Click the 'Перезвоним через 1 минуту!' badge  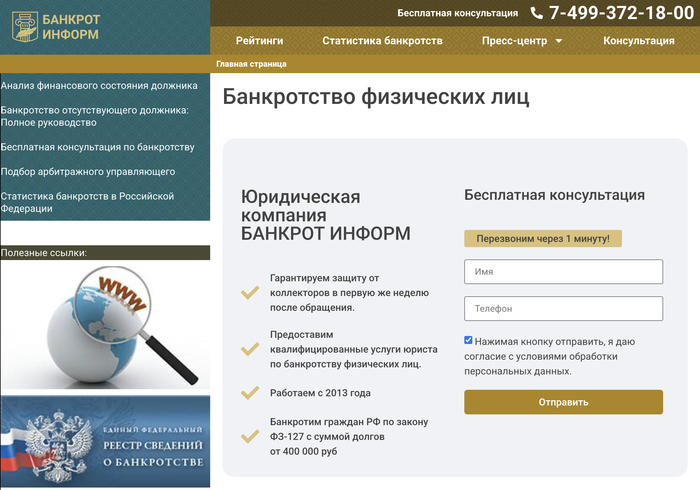point(543,239)
